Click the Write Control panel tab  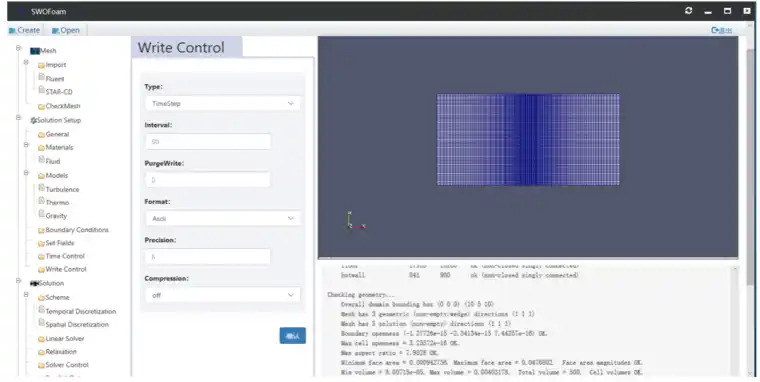tap(187, 48)
